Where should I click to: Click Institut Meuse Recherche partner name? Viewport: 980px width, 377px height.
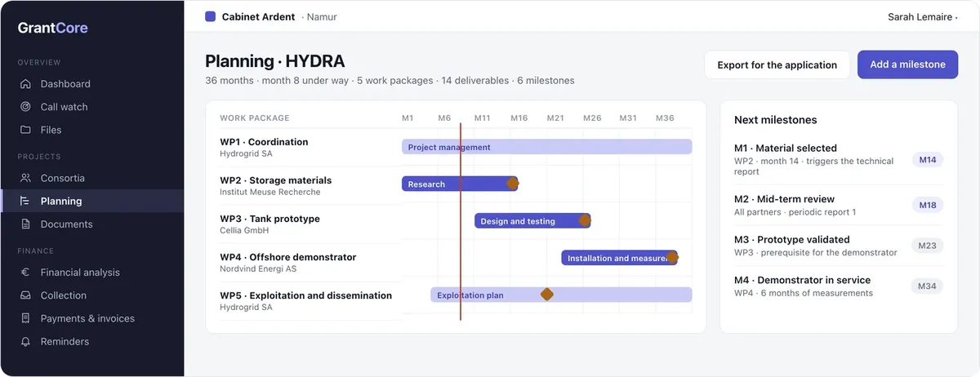click(270, 193)
